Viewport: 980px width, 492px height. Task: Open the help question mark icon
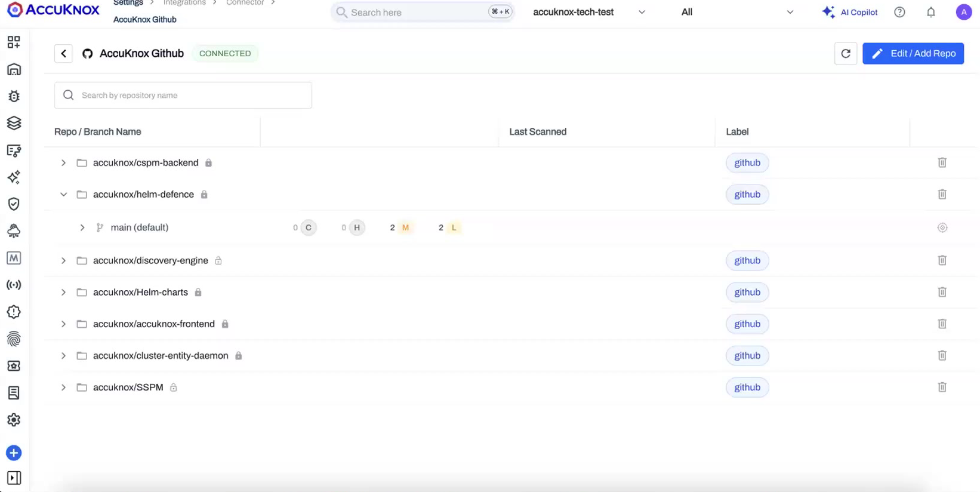(899, 12)
